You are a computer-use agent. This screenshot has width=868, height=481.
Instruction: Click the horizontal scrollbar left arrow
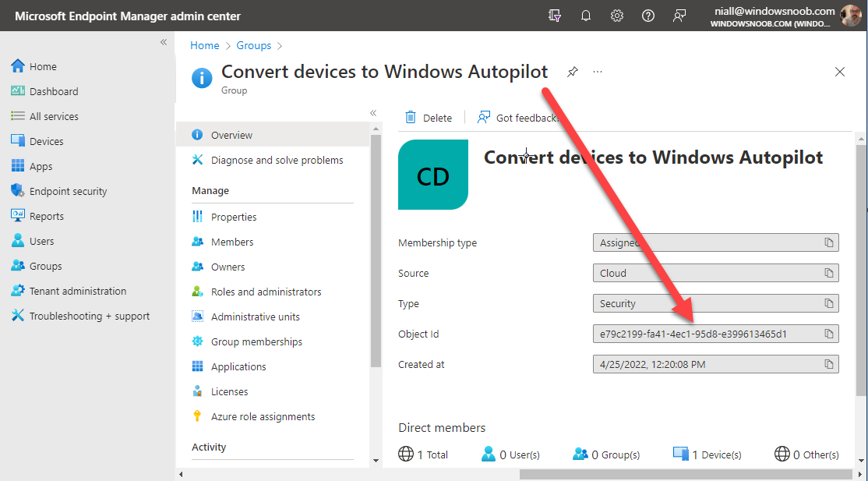tap(181, 474)
